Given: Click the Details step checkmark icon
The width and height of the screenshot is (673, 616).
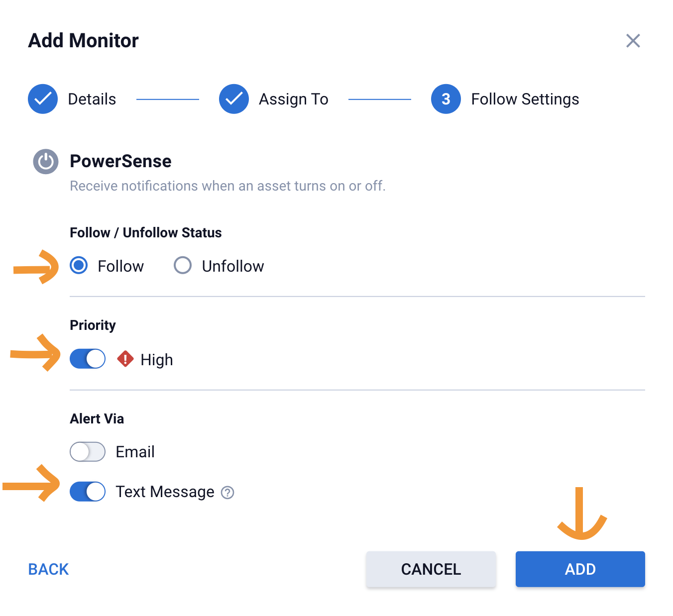Looking at the screenshot, I should 43,99.
